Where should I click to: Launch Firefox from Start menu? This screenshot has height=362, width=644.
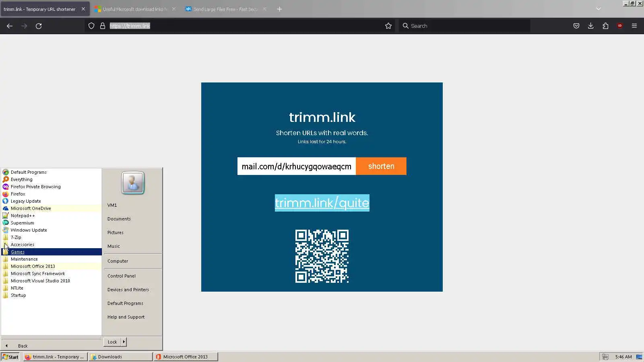pos(51,194)
